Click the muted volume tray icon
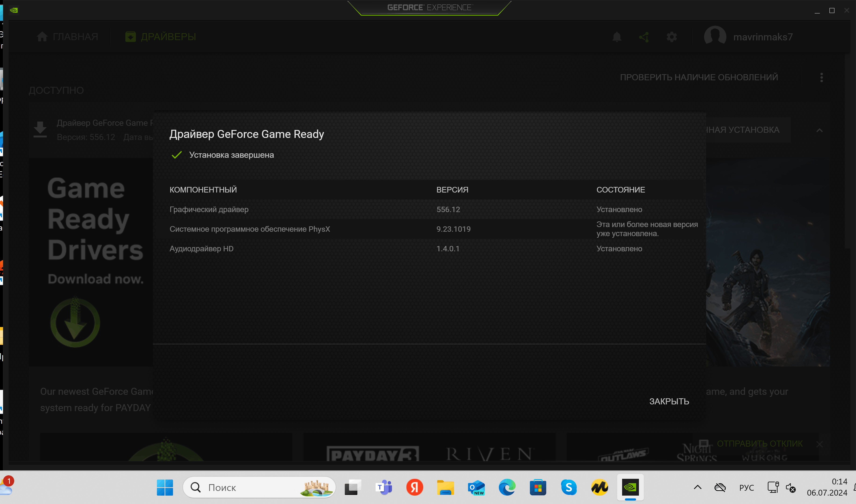 pos(791,488)
